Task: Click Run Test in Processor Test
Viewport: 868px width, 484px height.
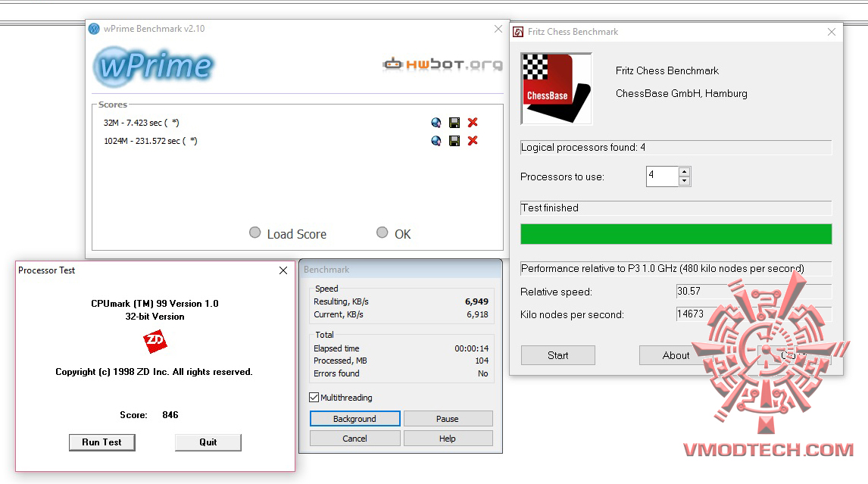Action: pos(101,442)
